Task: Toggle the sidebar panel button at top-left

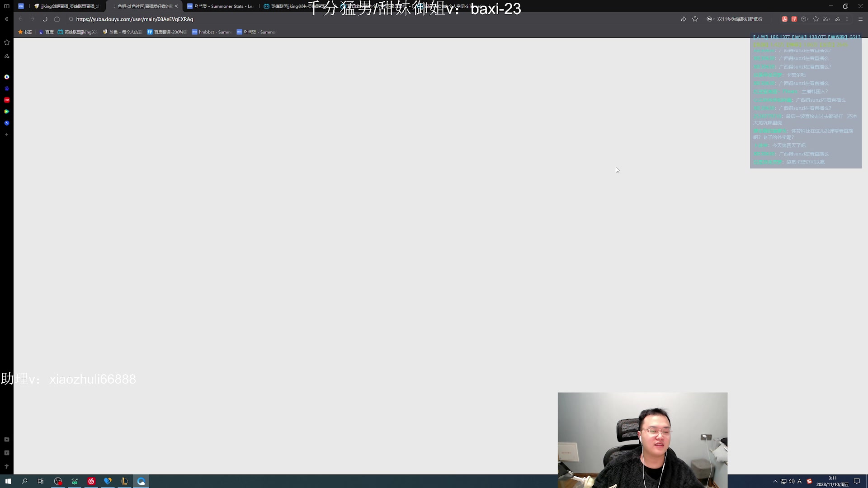Action: coord(7,6)
